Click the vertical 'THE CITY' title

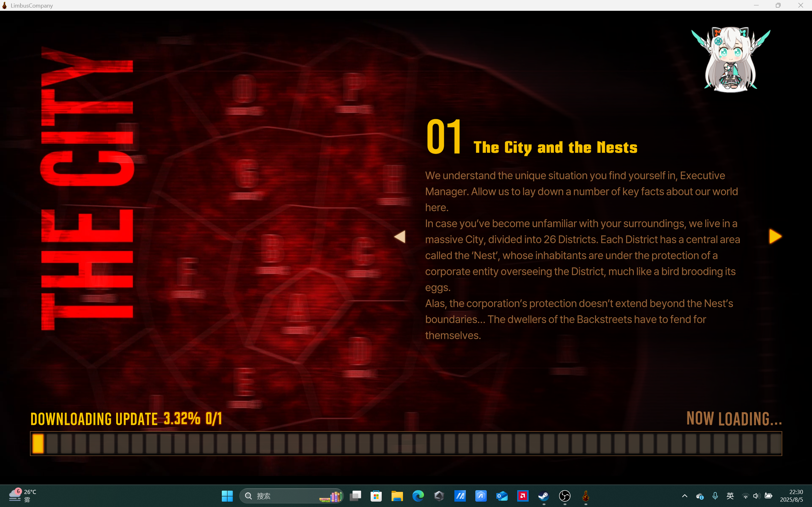pyautogui.click(x=87, y=188)
